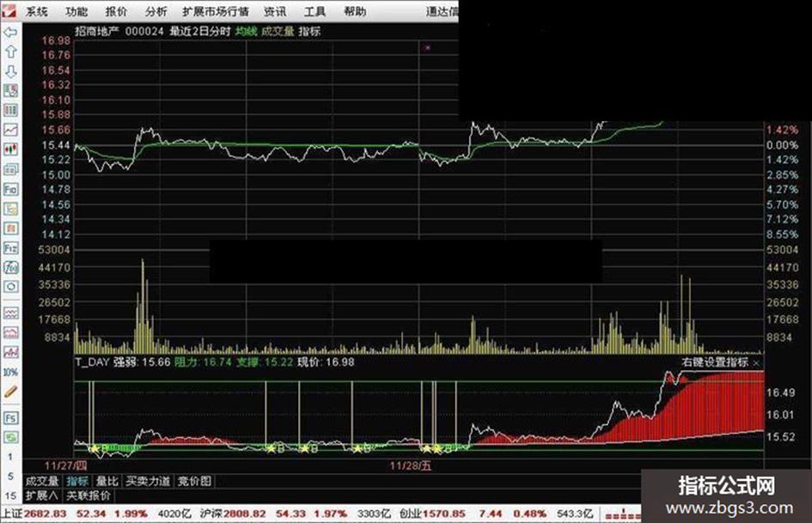The height and width of the screenshot is (523, 812).
Task: Click the 11/28/五 date marker
Action: pos(410,465)
